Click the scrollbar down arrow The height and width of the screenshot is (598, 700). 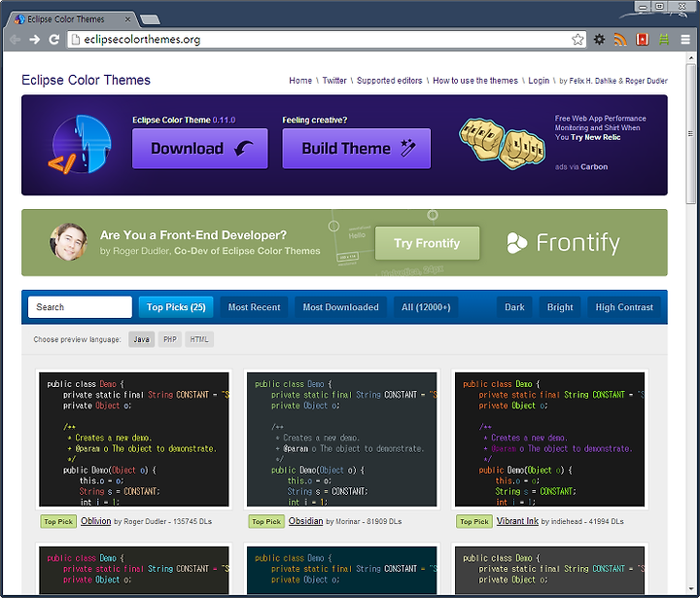pos(691,589)
